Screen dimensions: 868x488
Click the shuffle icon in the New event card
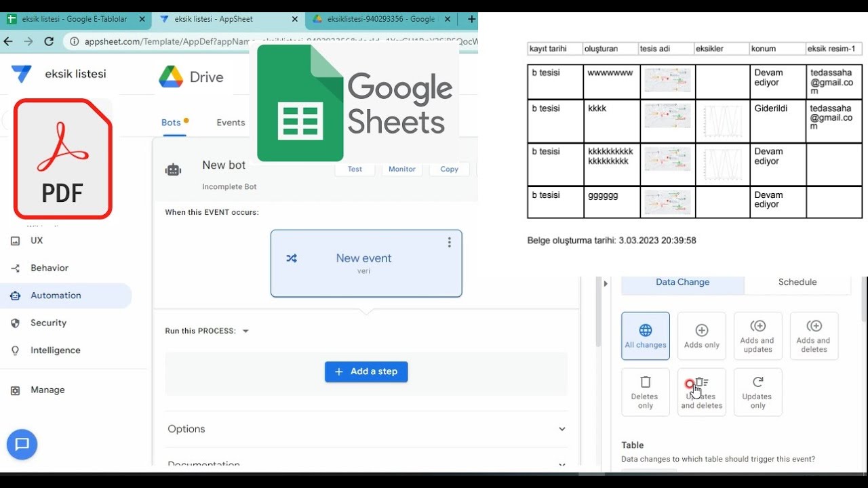(x=292, y=258)
